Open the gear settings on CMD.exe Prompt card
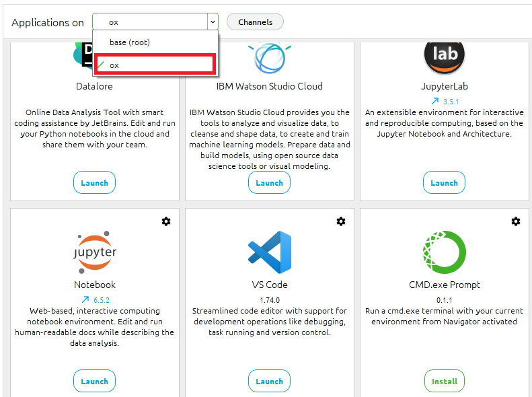The height and width of the screenshot is (397, 532). coord(516,221)
